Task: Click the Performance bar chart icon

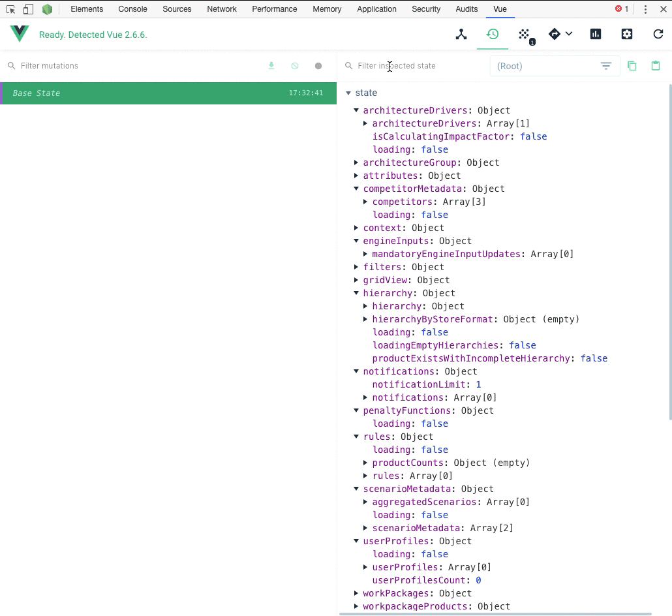Action: click(596, 33)
